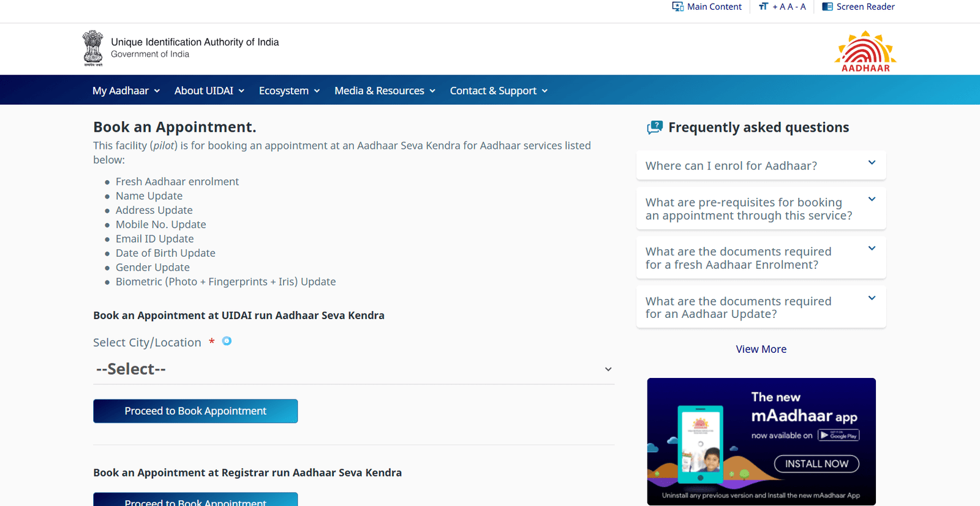Viewport: 980px width, 506px height.
Task: Click the Main Content skip icon
Action: 677,7
